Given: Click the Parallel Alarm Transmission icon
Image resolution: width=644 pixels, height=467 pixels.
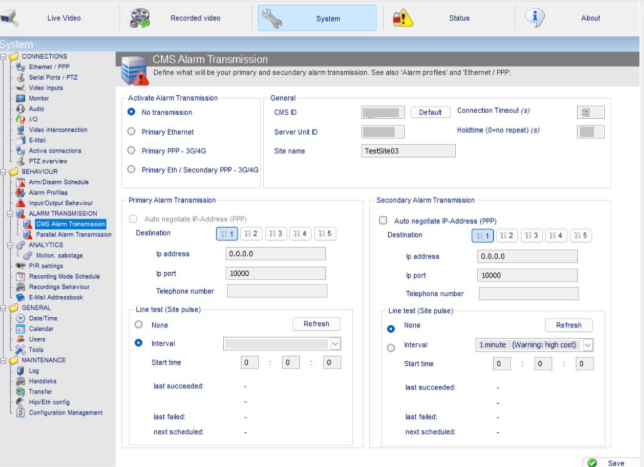Looking at the screenshot, I should pyautogui.click(x=28, y=235).
